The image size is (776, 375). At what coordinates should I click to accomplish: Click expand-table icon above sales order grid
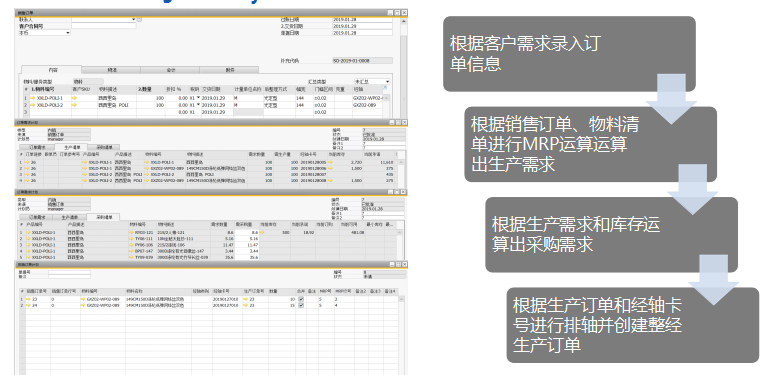[x=385, y=88]
